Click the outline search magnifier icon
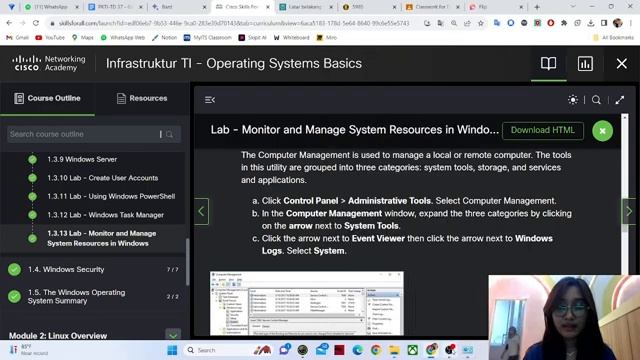 (x=170, y=134)
